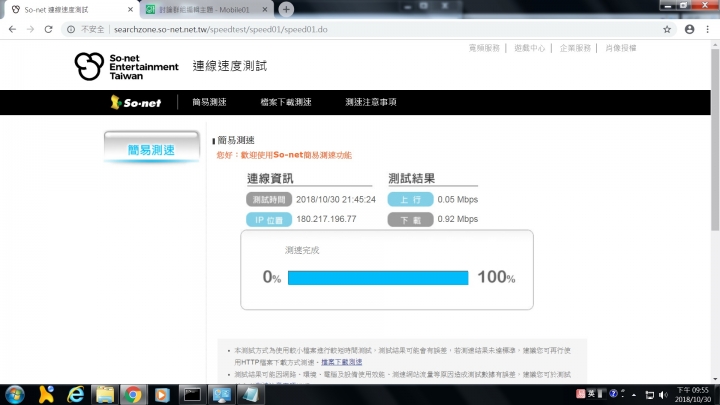Click the 簡易測速 sidebar button
The image size is (720, 405).
click(x=152, y=147)
